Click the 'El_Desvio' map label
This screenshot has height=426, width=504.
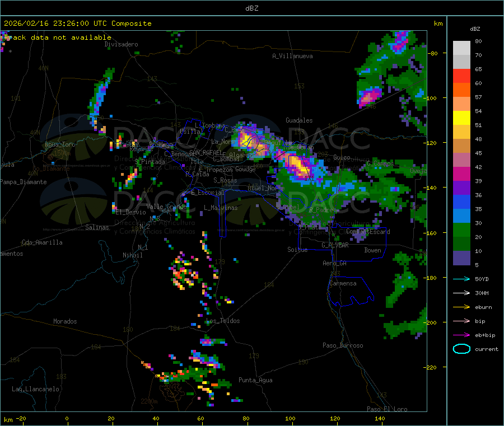[130, 212]
